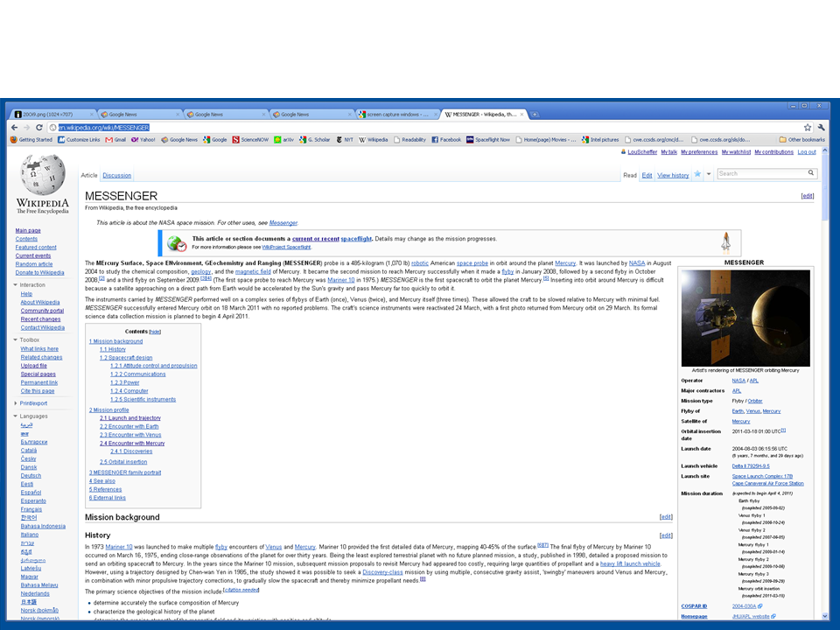Open the NYT bookmark

[345, 140]
